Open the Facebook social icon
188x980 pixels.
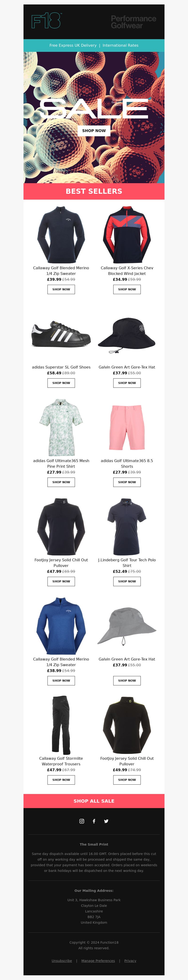(94, 821)
